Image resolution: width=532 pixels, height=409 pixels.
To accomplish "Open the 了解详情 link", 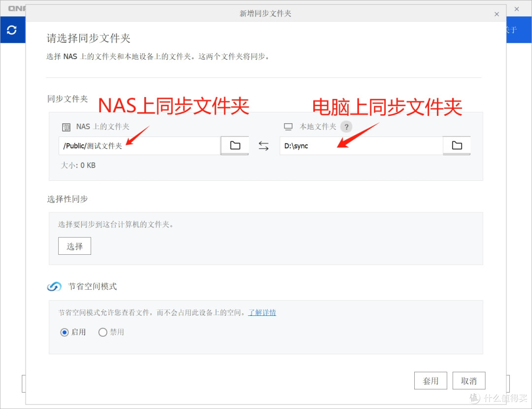I will tap(262, 312).
